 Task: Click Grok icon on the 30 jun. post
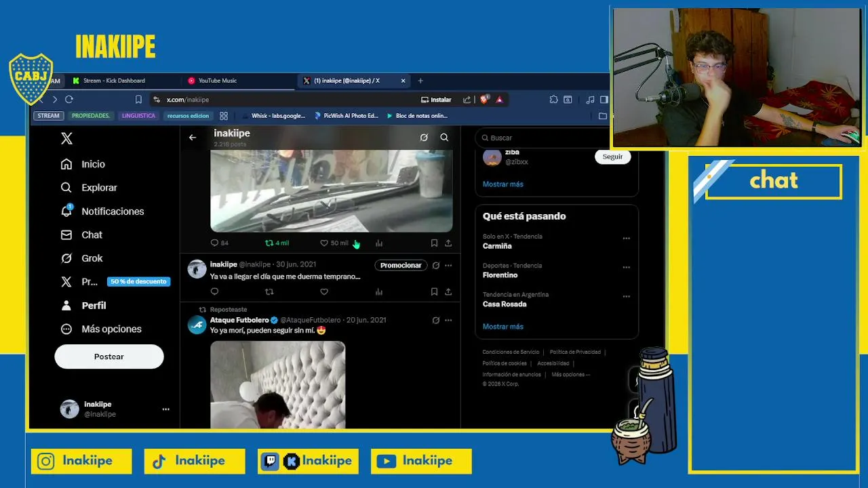tap(436, 265)
